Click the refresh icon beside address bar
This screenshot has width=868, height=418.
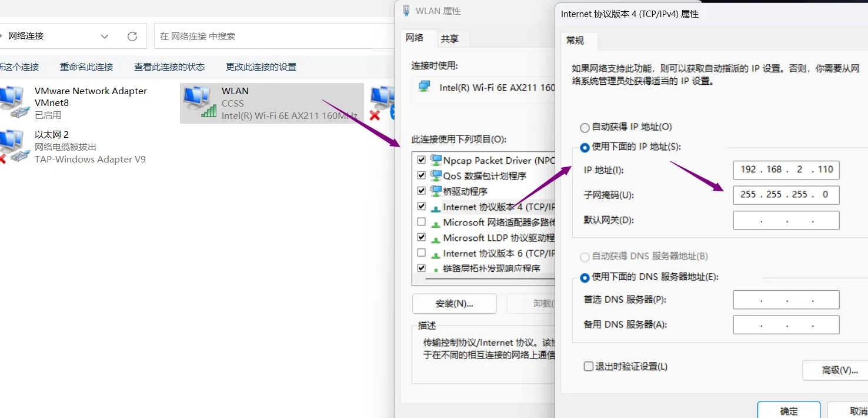click(x=132, y=37)
